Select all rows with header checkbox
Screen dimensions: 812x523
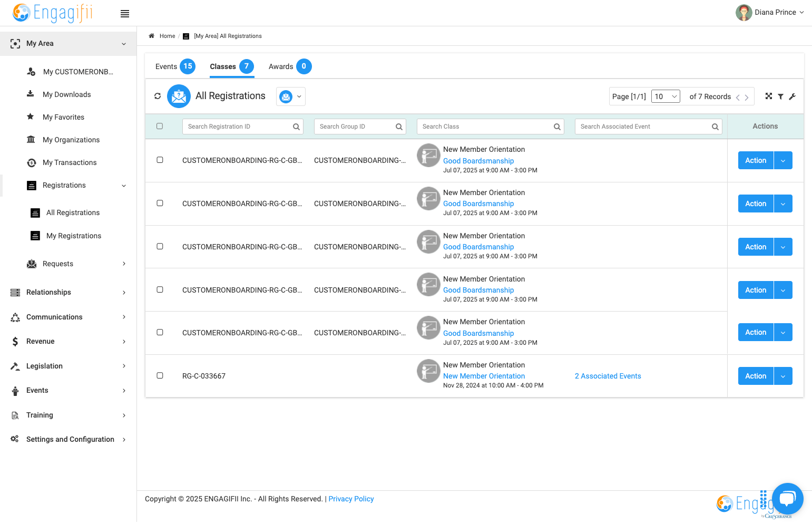click(x=160, y=126)
